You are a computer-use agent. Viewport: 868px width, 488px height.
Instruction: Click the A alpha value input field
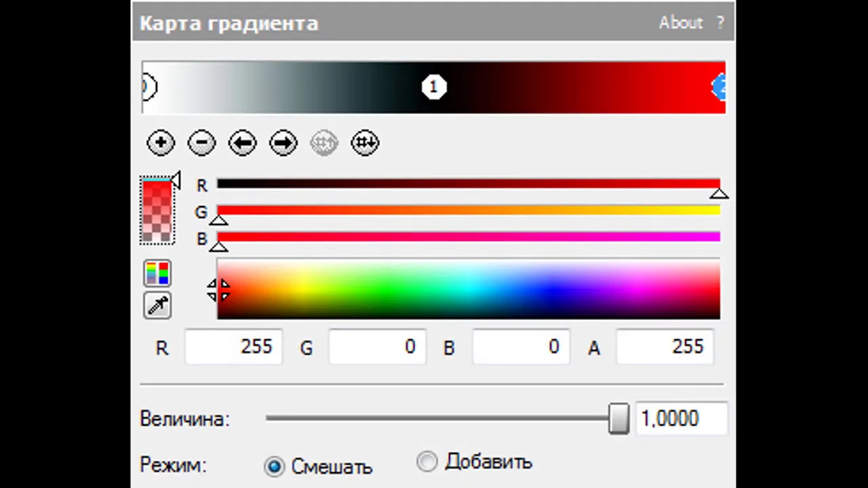pos(665,347)
